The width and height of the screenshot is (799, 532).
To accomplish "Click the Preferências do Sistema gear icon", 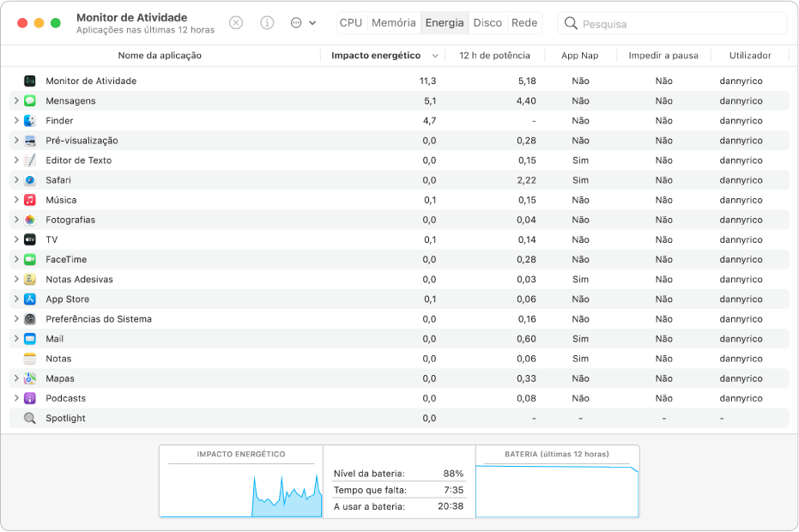I will coord(30,319).
